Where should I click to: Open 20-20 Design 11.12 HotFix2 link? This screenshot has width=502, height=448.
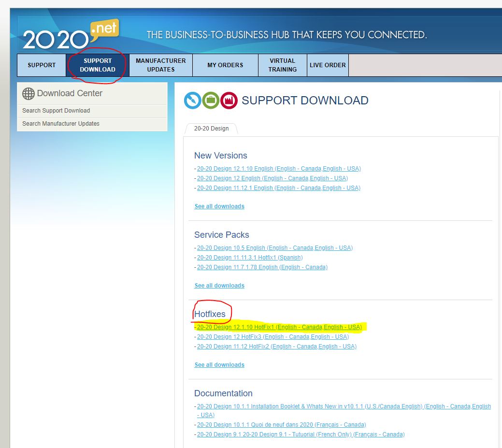(277, 346)
